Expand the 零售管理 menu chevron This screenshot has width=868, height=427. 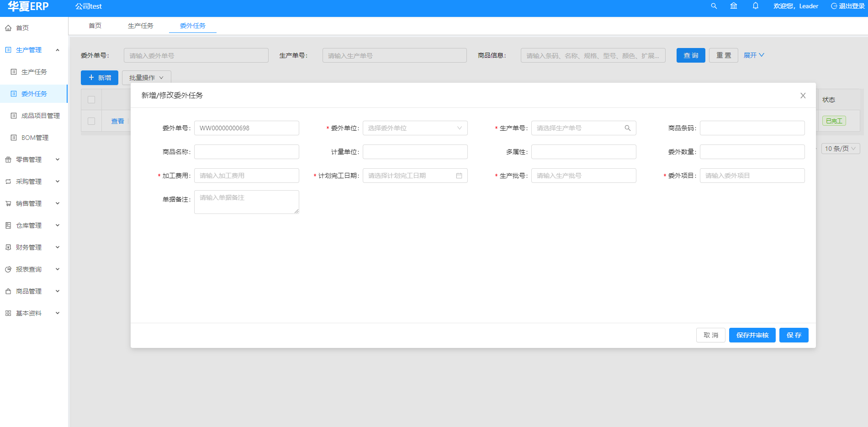pyautogui.click(x=58, y=160)
